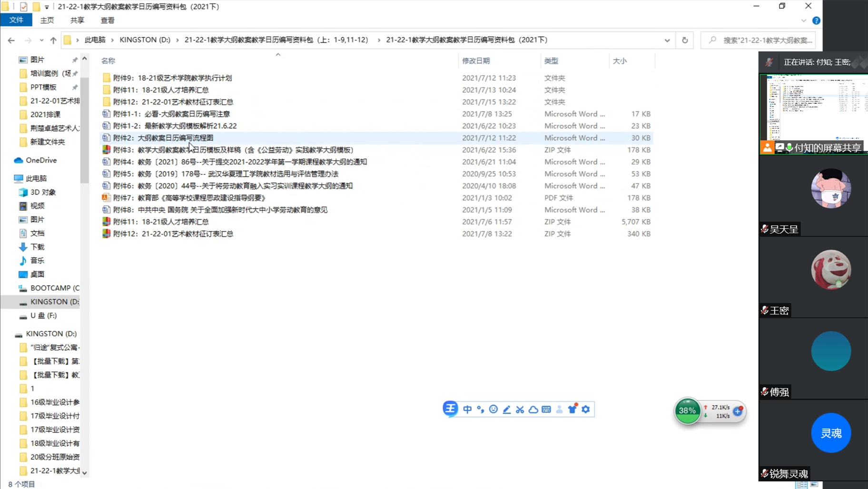This screenshot has height=489, width=868.
Task: Click the refresh button beside address bar
Action: [685, 40]
